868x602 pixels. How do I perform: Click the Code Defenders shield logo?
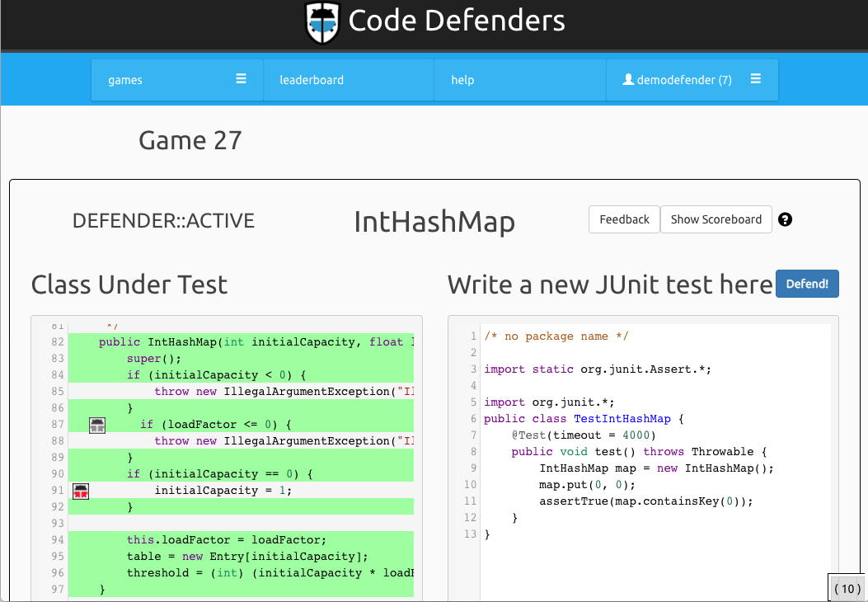pos(322,22)
